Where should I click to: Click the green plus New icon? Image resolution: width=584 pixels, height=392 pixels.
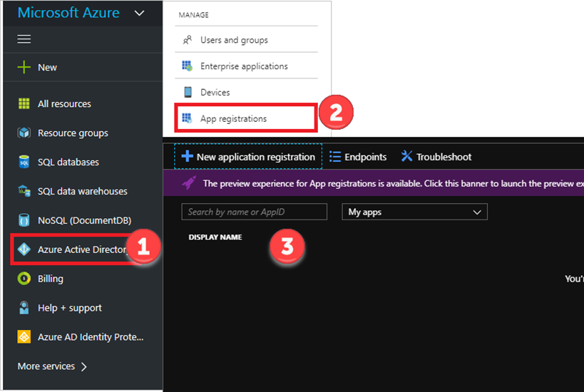[x=24, y=67]
